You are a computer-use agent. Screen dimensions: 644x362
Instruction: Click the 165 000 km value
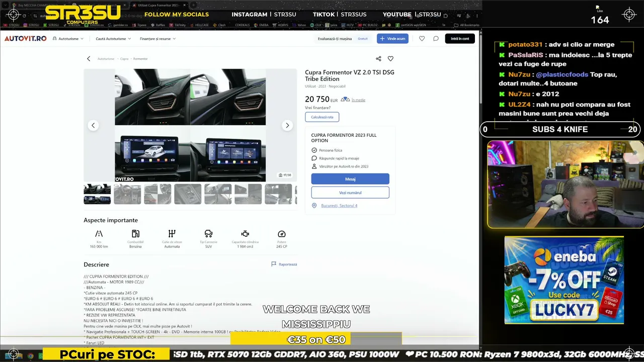[99, 246]
